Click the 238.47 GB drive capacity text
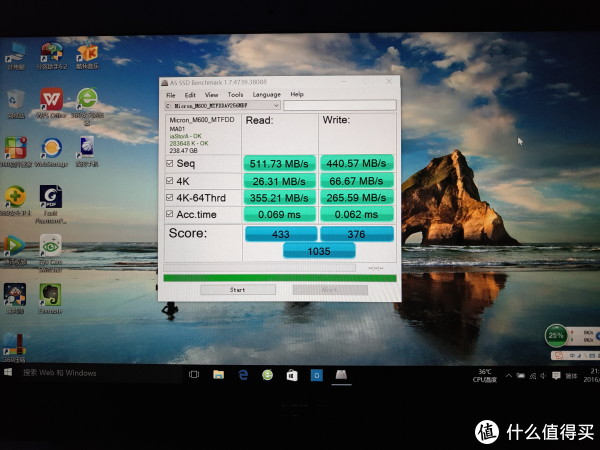Image resolution: width=600 pixels, height=450 pixels. click(183, 151)
